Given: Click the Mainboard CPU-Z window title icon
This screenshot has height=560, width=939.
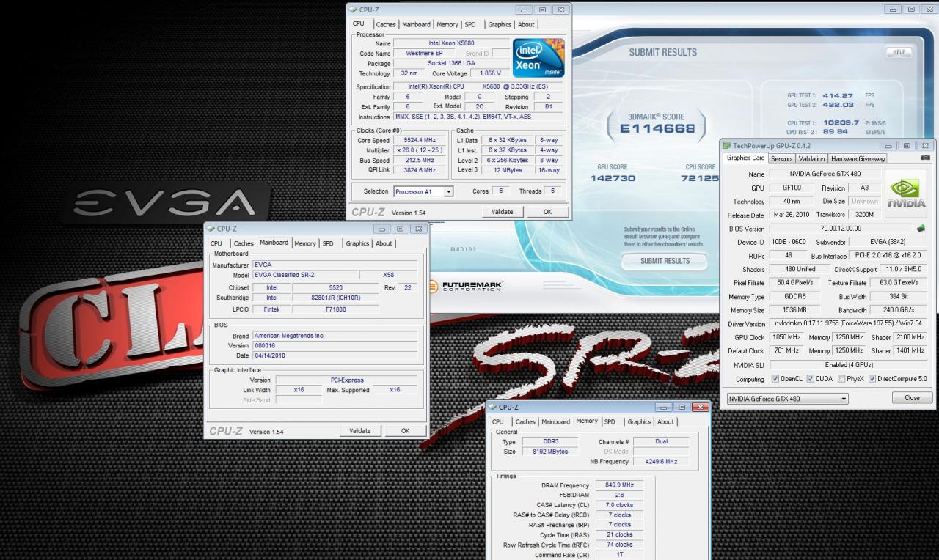Looking at the screenshot, I should pyautogui.click(x=211, y=229).
